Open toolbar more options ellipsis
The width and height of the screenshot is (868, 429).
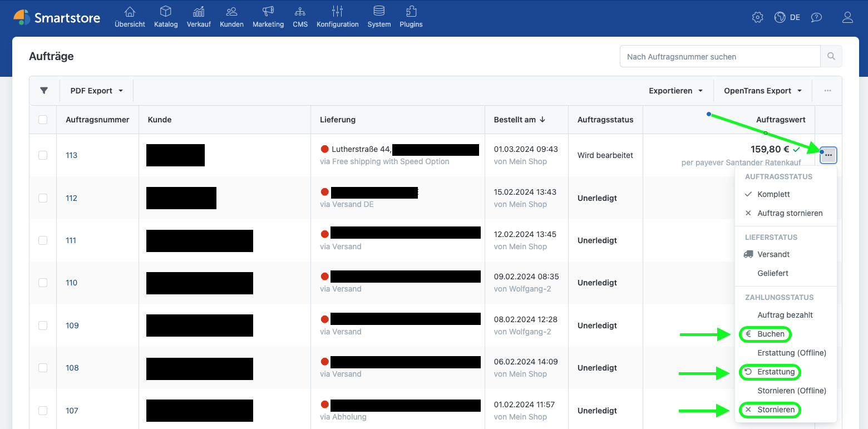828,91
